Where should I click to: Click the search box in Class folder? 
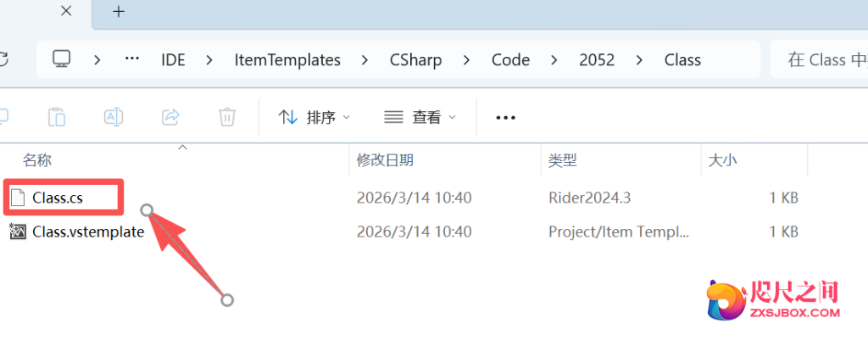[816, 59]
